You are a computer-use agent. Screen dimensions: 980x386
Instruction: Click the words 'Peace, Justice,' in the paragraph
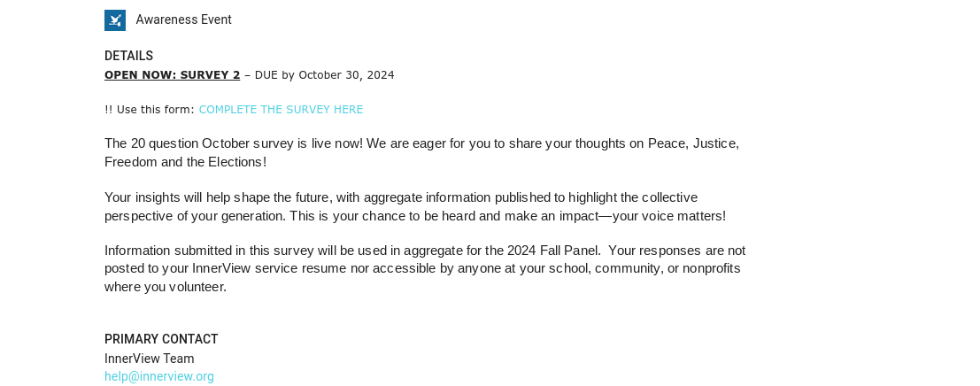[693, 143]
